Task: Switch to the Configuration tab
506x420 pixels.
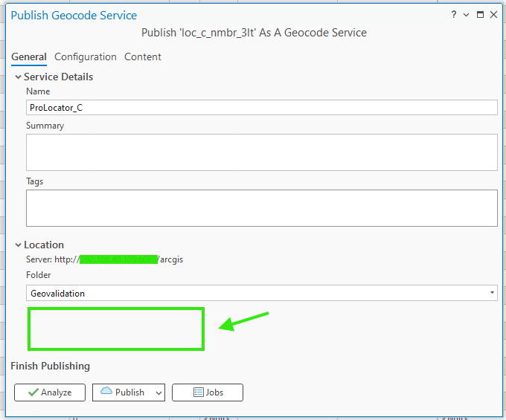Action: coord(86,57)
